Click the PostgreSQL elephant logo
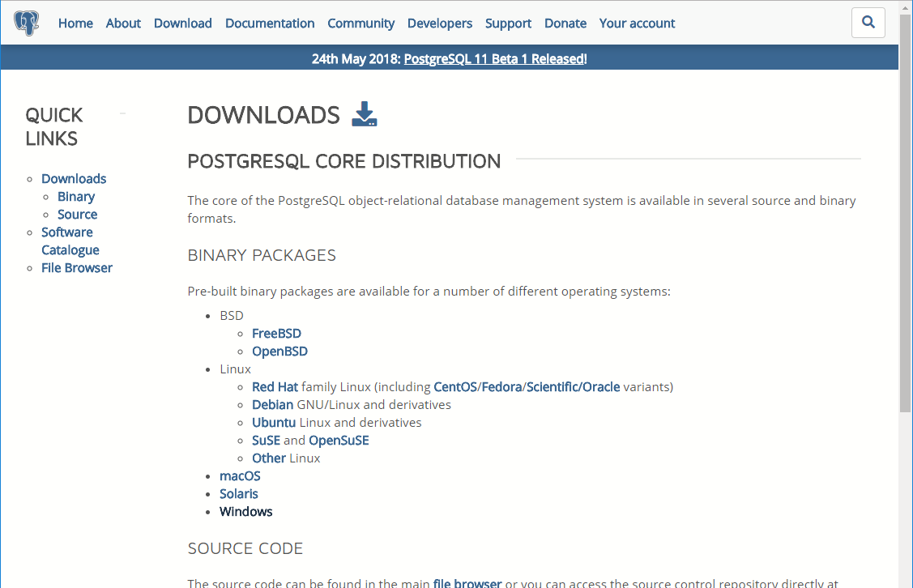This screenshot has height=588, width=913. click(26, 23)
